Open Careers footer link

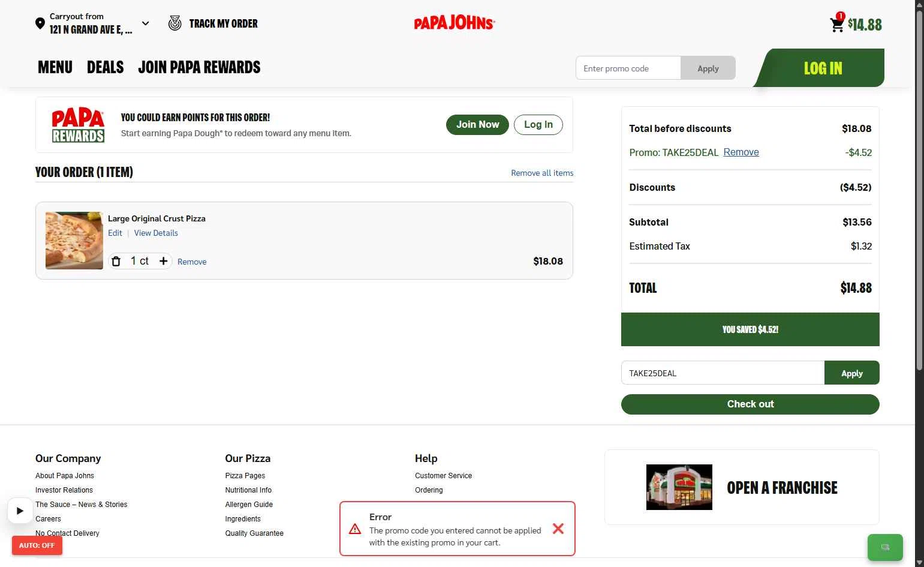(48, 519)
